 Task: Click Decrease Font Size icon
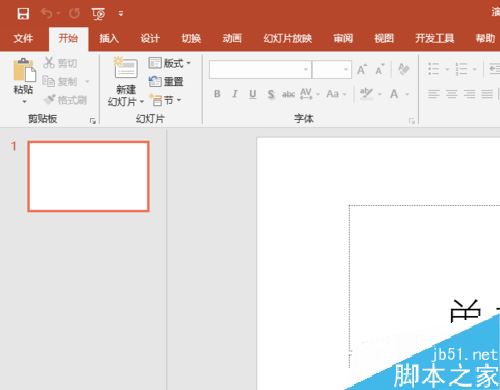[380, 69]
